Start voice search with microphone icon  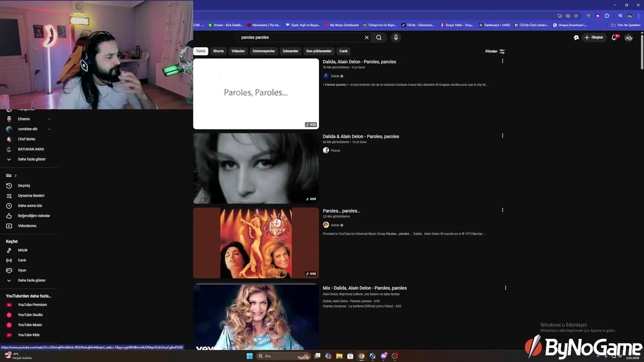(396, 37)
